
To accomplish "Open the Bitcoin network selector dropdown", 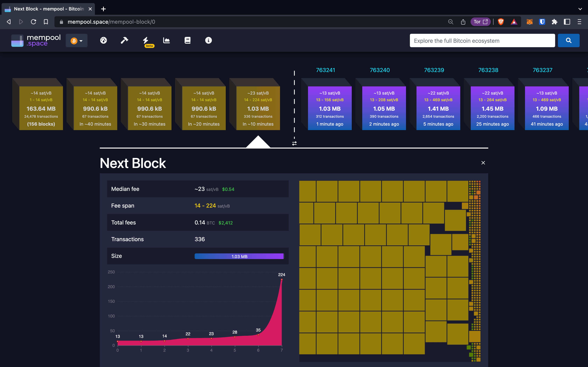I will tap(77, 41).
